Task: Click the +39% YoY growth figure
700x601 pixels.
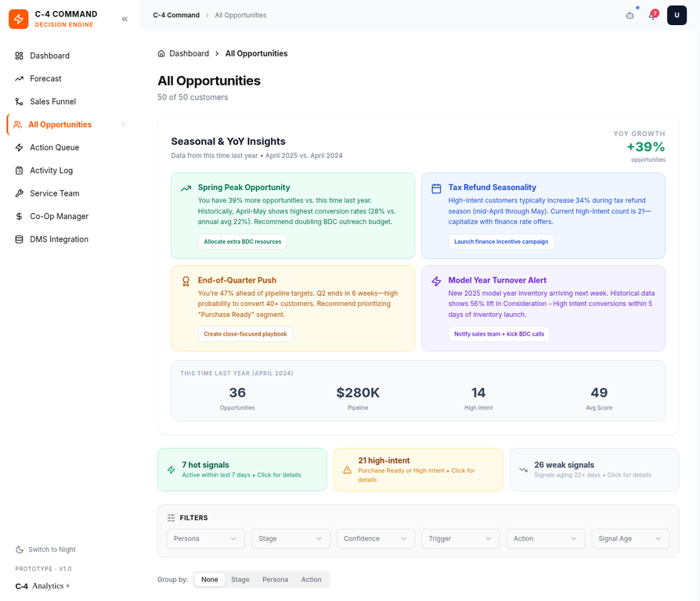Action: (645, 147)
